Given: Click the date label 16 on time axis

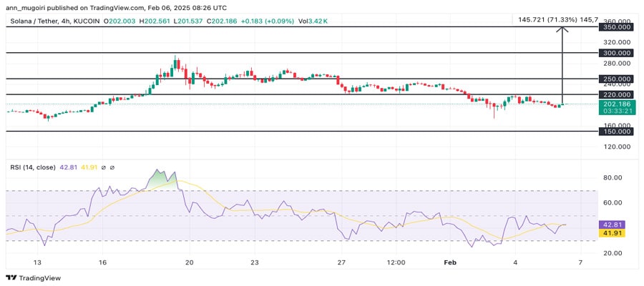Looking at the screenshot, I should [102, 262].
